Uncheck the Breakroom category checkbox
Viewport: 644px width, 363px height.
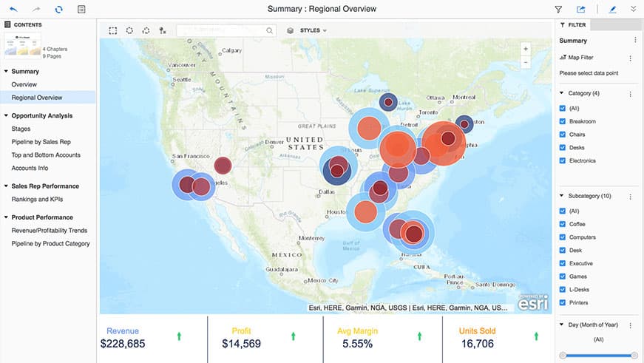[563, 121]
